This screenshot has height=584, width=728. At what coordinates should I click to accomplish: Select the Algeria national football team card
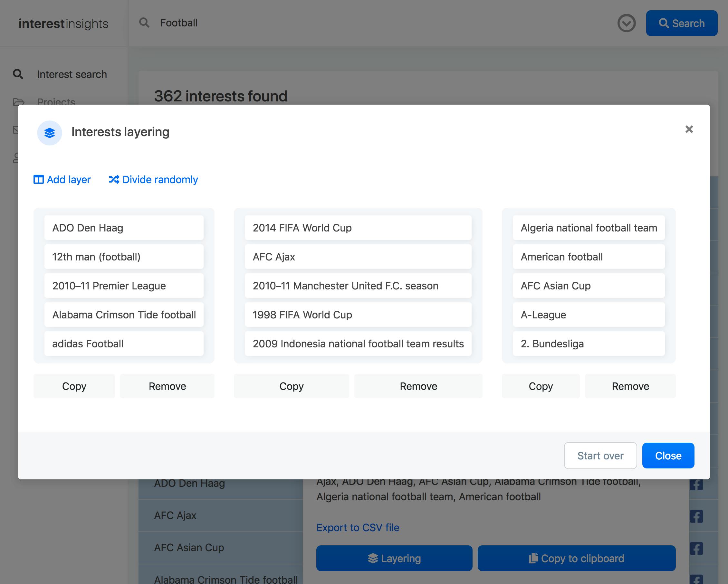[589, 228]
